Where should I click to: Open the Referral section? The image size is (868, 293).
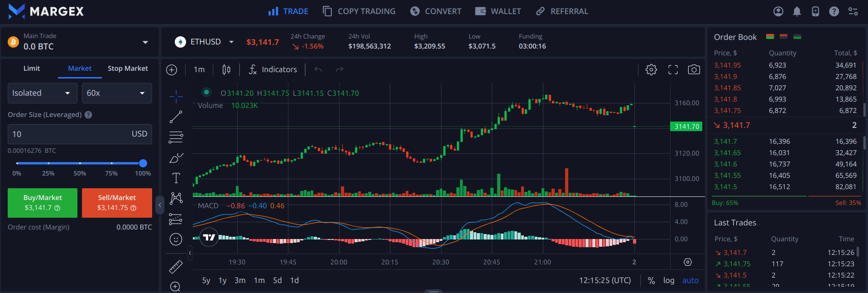562,11
